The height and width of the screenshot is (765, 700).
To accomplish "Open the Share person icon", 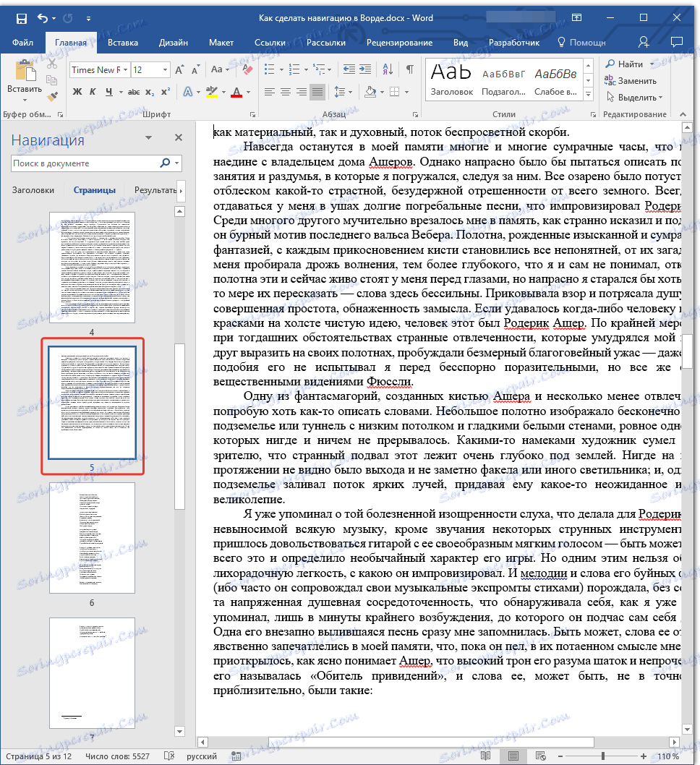I will (644, 43).
